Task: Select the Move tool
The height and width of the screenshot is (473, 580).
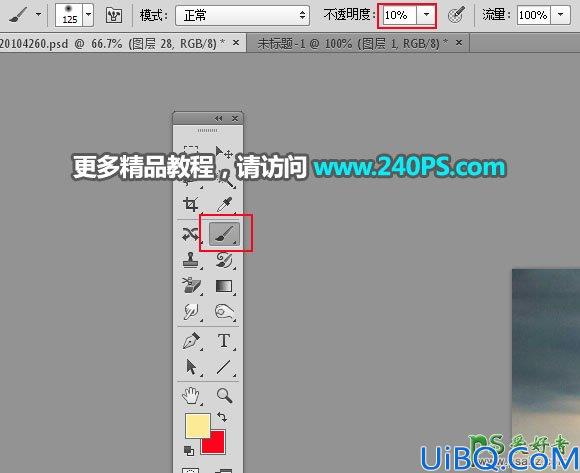Action: [x=224, y=152]
